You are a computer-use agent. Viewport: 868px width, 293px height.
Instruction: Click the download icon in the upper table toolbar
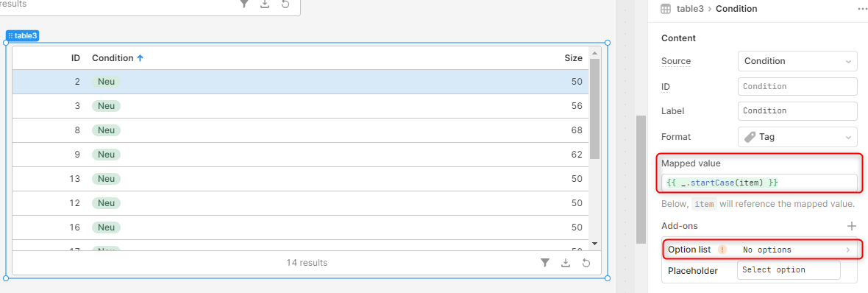point(265,4)
